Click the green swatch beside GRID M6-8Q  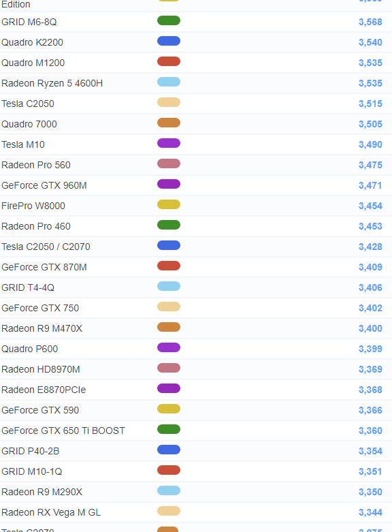click(169, 20)
